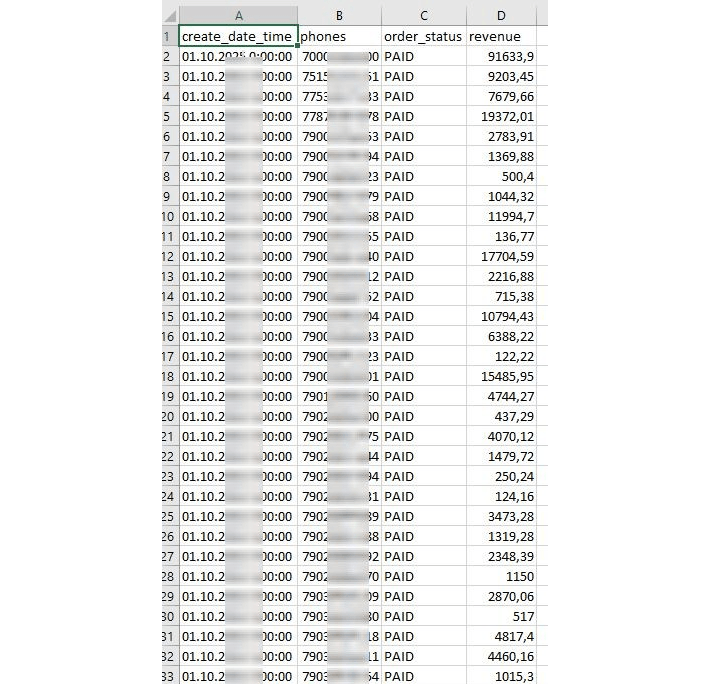Click the revenue header cell
The height and width of the screenshot is (684, 709).
click(501, 36)
